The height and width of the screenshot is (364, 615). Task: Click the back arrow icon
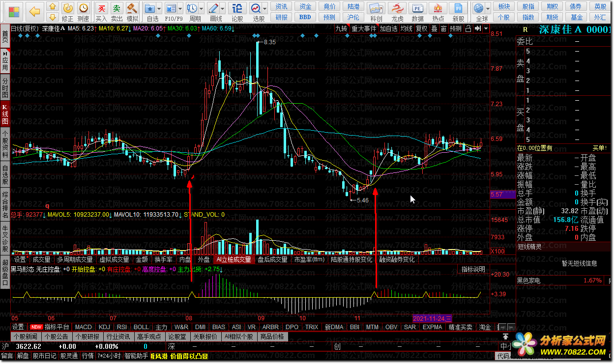(34, 11)
